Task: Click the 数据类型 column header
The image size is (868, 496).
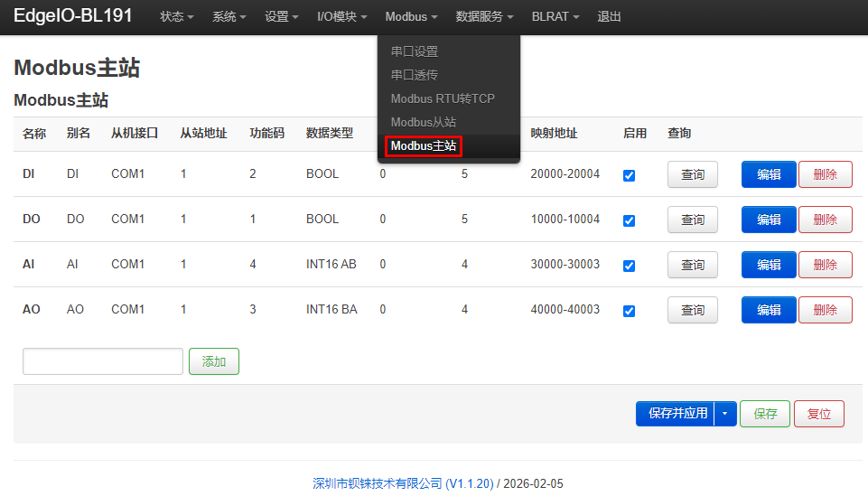Action: (330, 133)
